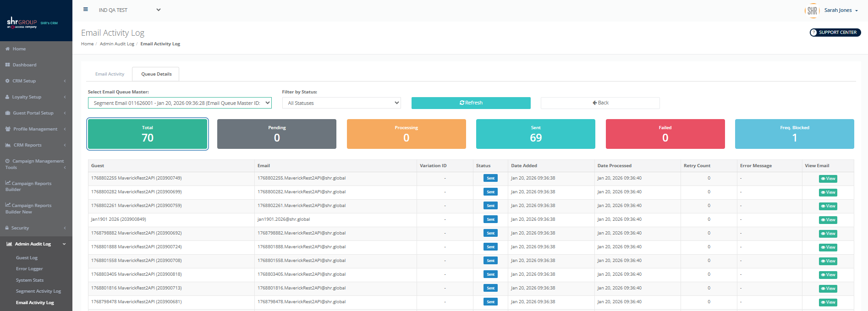Viewport: 868px width, 311px height.
Task: Select the Processing 0 card
Action: (407, 134)
